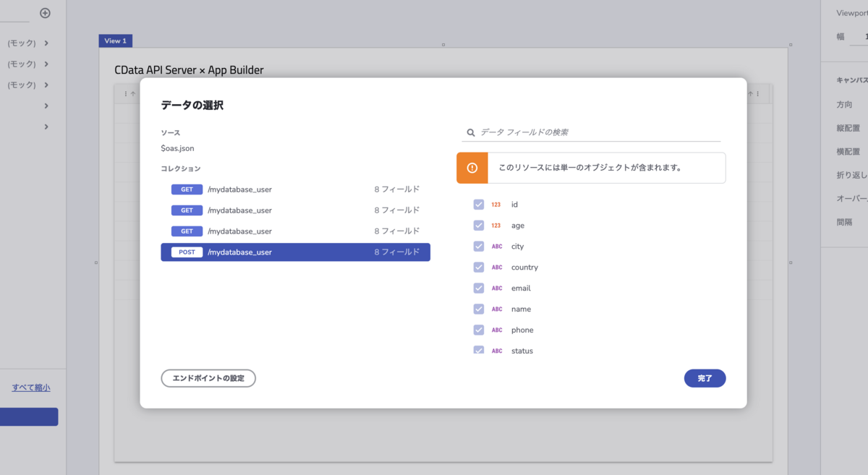Open the View 1 tab
Viewport: 868px width, 475px height.
[116, 41]
